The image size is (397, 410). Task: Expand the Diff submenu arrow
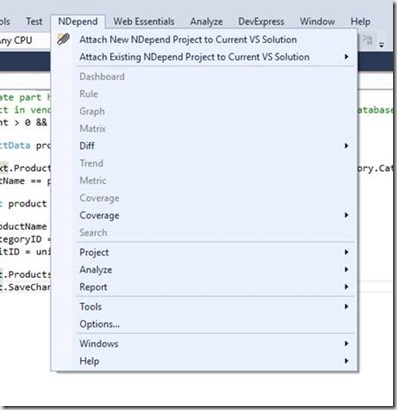347,146
